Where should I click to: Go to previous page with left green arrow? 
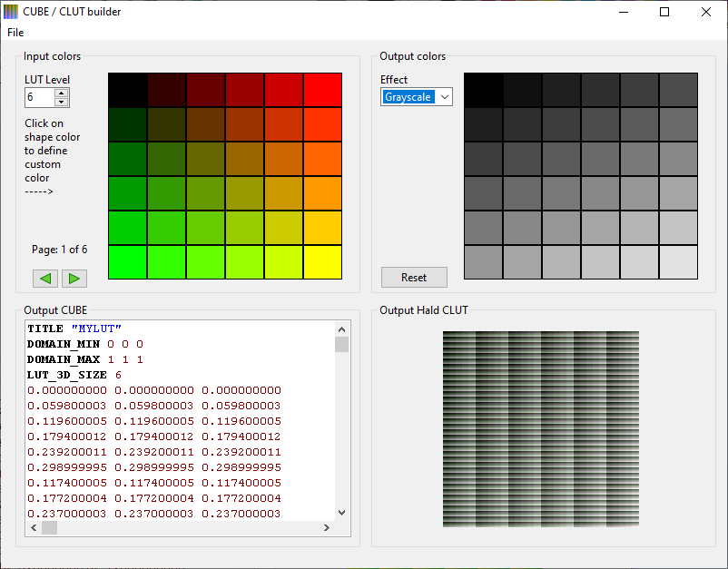pyautogui.click(x=45, y=279)
